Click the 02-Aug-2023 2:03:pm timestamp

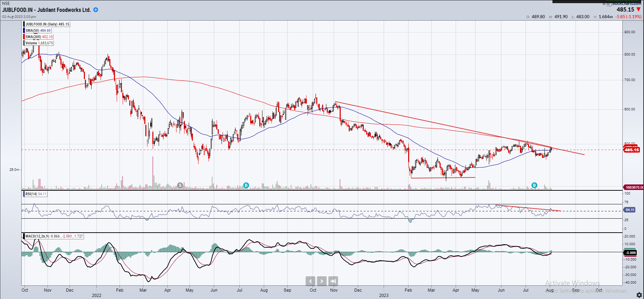point(19,16)
